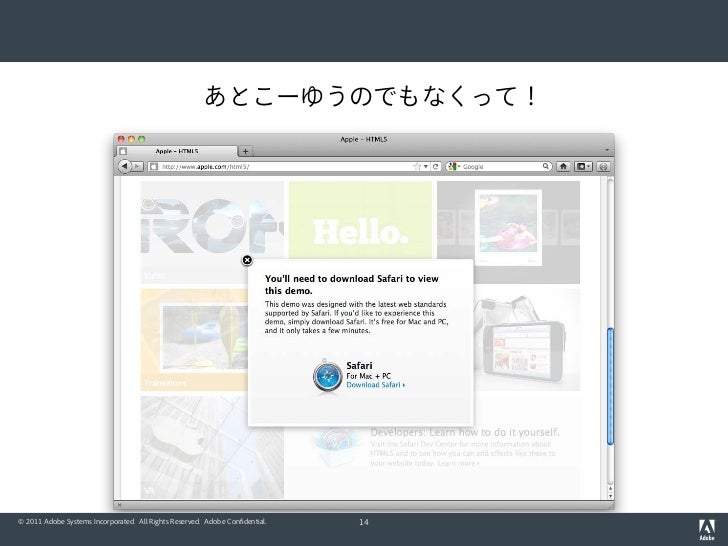Open a new tab with plus button
The height and width of the screenshot is (546, 728).
click(x=245, y=151)
